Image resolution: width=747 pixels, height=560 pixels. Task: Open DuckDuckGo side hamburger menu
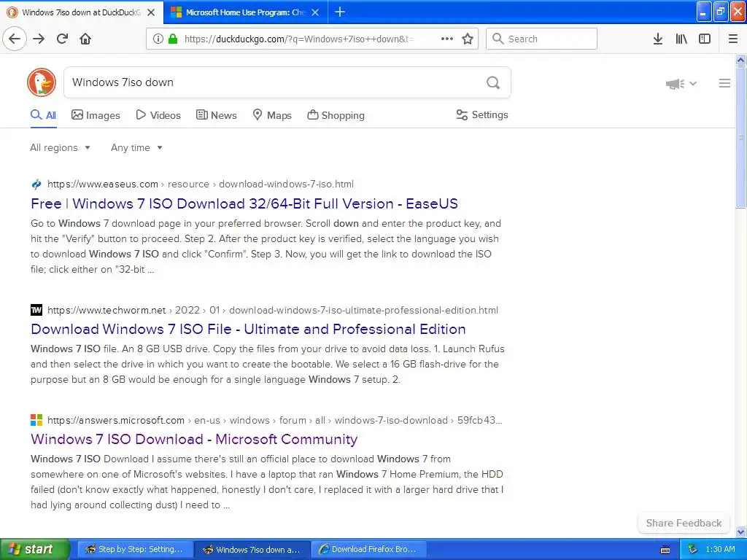pyautogui.click(x=724, y=83)
